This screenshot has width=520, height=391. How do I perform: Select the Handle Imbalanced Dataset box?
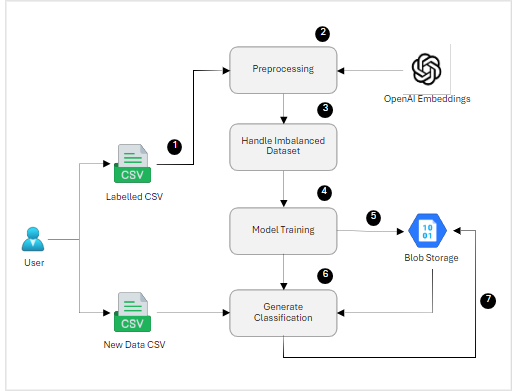pyautogui.click(x=283, y=147)
